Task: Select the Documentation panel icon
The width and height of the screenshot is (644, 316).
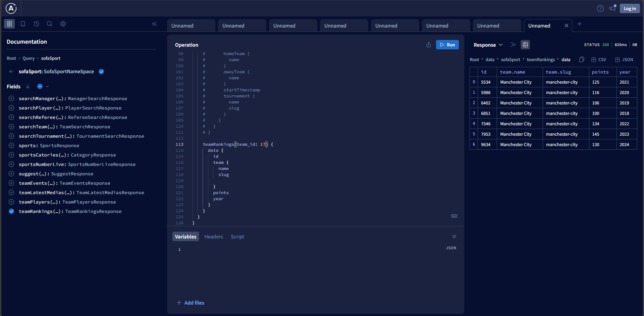Action: point(9,24)
